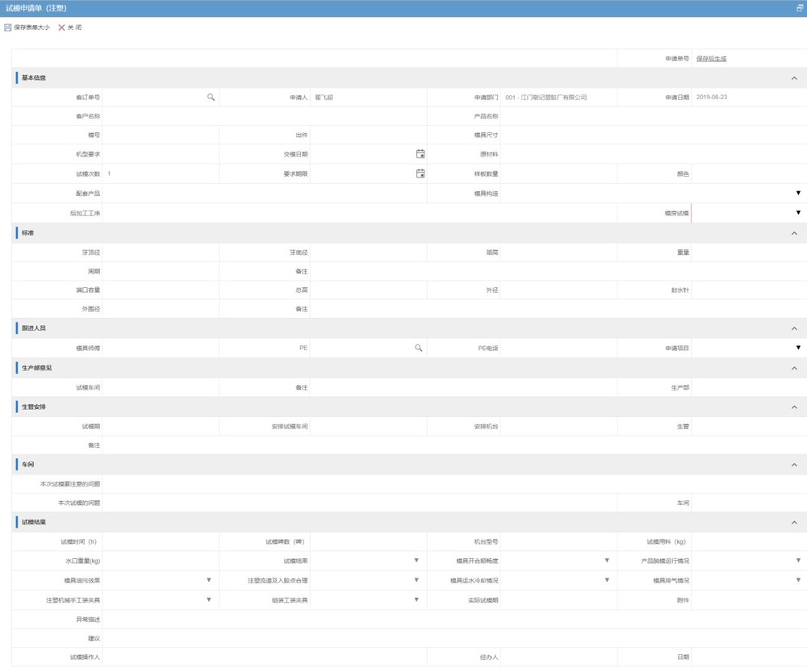The height and width of the screenshot is (672, 807).
Task: Click the 保存表单大小 button label
Action: (x=32, y=27)
